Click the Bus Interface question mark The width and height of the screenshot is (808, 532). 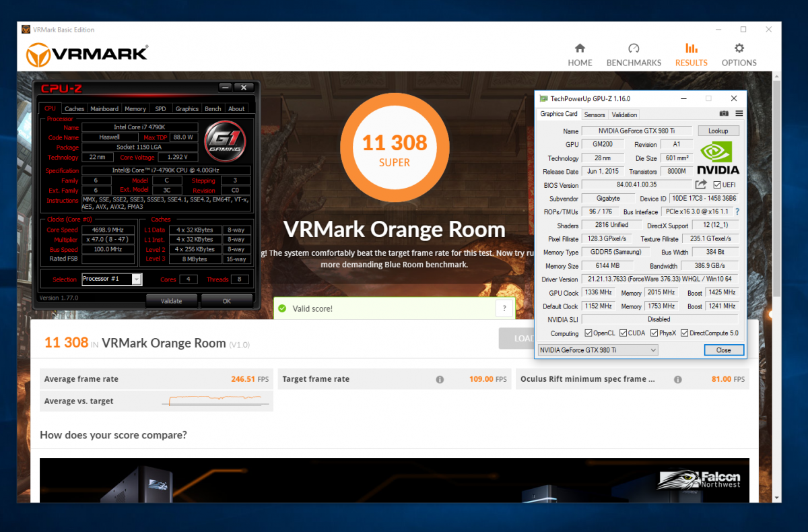[x=737, y=211]
